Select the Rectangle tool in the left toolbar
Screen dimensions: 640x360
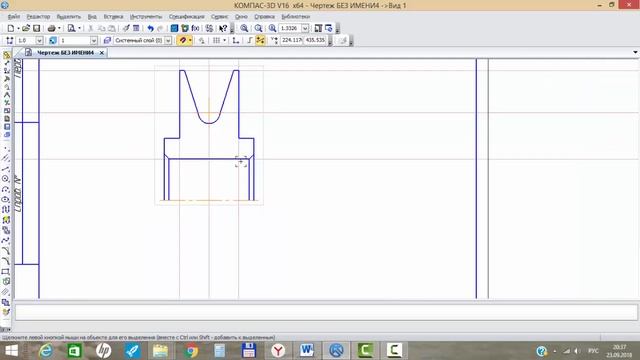pos(5,271)
